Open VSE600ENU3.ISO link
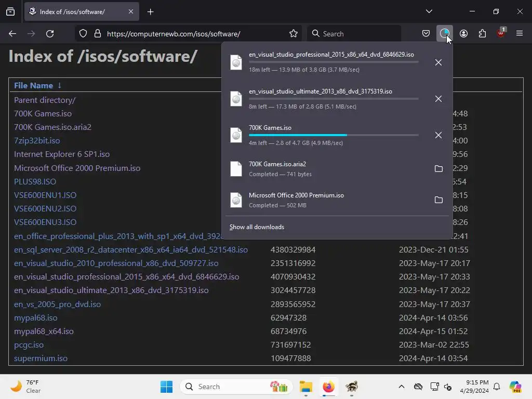This screenshot has height=399, width=532. point(45,222)
